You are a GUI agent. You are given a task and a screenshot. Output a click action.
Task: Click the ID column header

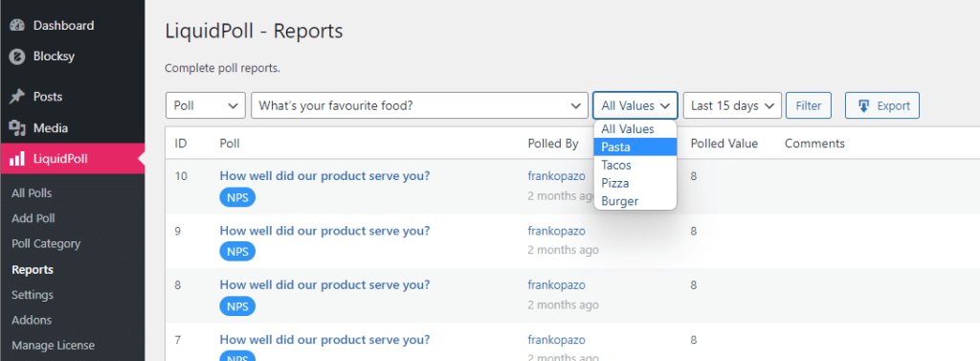click(181, 144)
